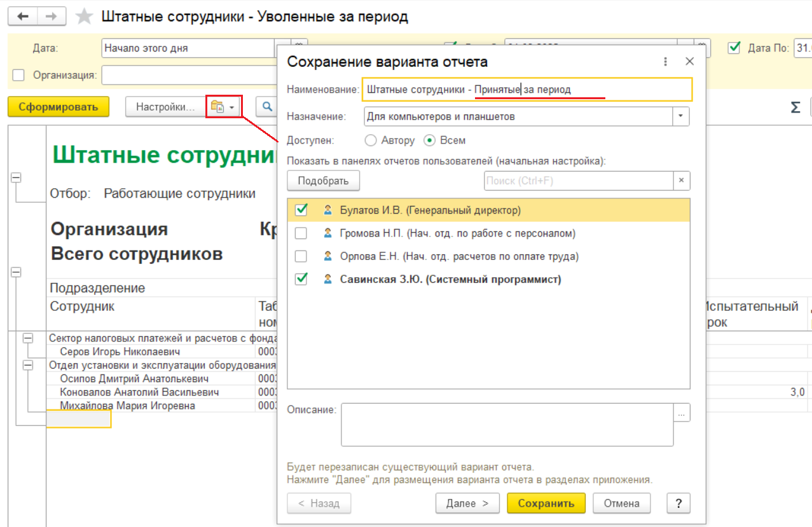
Task: Open the help question mark button
Action: (678, 503)
